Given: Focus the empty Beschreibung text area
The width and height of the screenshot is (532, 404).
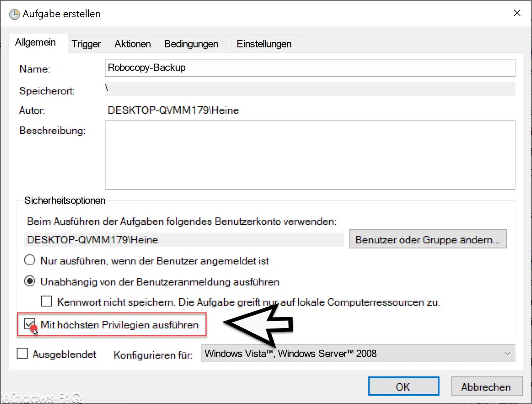Looking at the screenshot, I should (310, 155).
